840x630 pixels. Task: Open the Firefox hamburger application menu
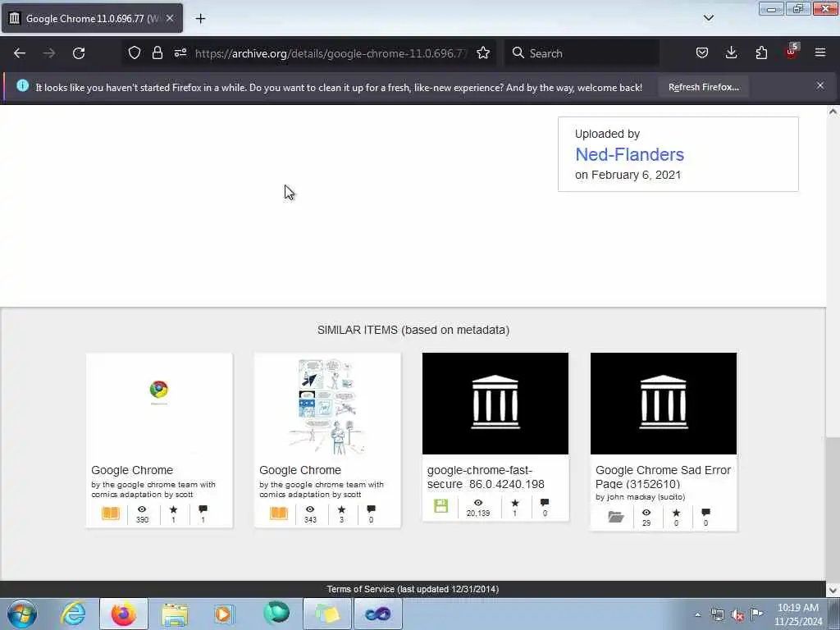click(820, 52)
